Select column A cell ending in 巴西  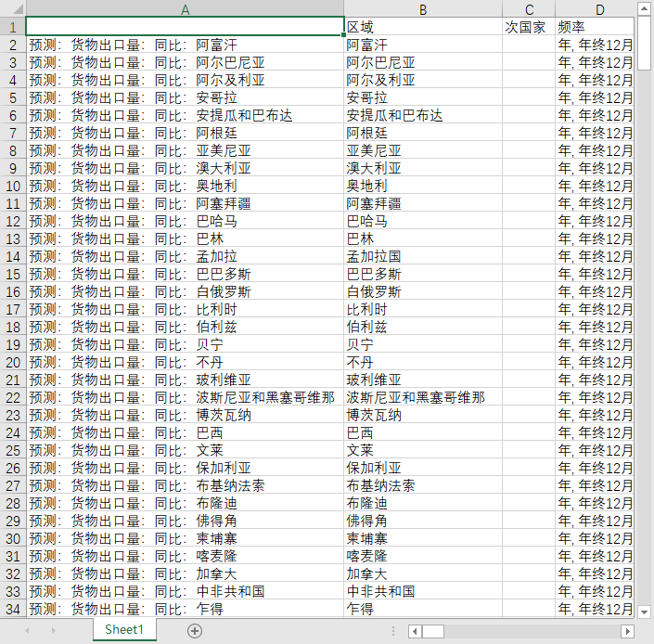click(185, 432)
